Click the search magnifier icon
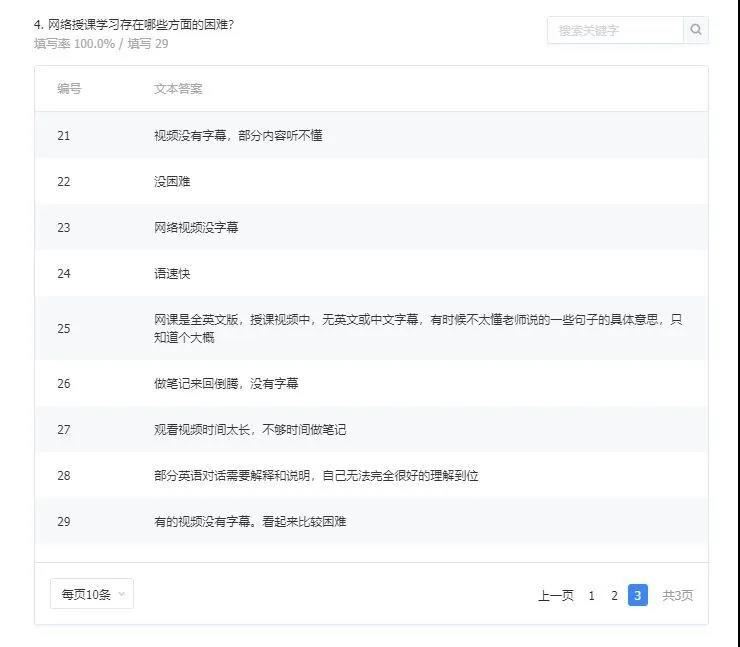Viewport: 740px width, 647px height. pos(696,30)
